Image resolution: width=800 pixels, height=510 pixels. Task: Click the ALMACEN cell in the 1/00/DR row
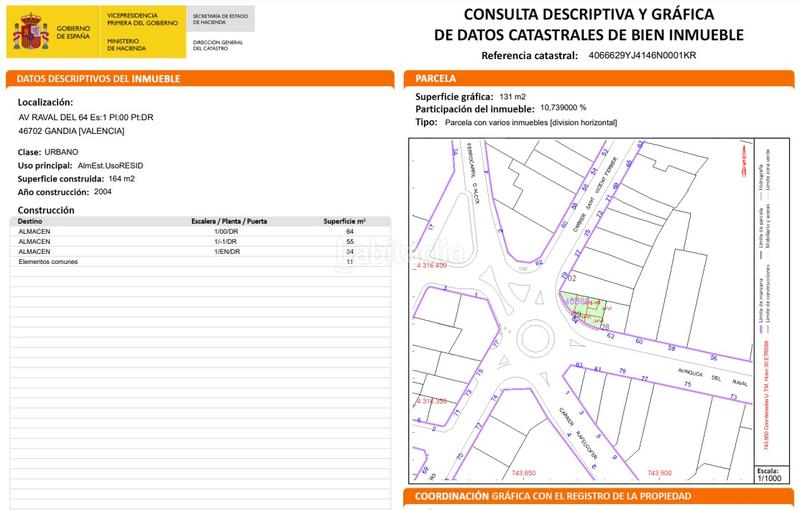34,232
